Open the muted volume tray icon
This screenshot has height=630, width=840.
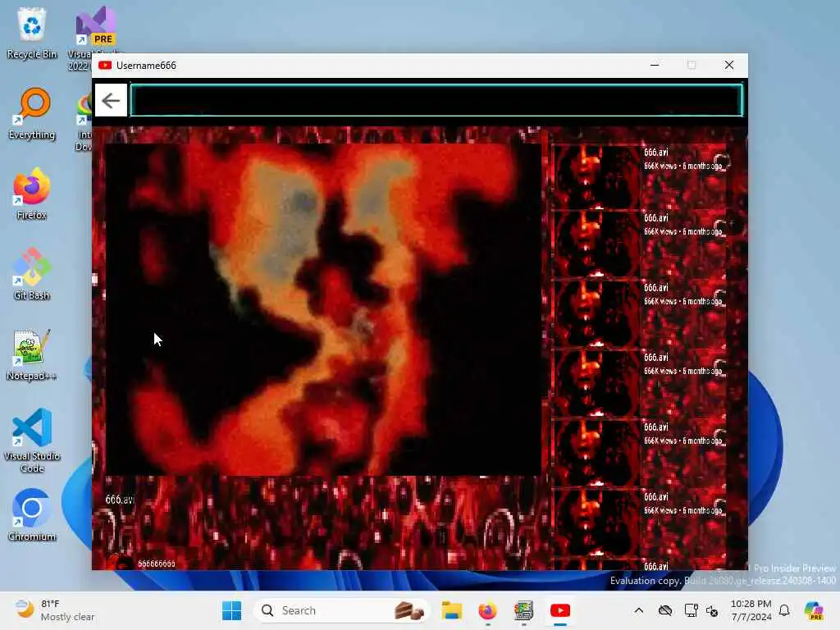pyautogui.click(x=713, y=610)
